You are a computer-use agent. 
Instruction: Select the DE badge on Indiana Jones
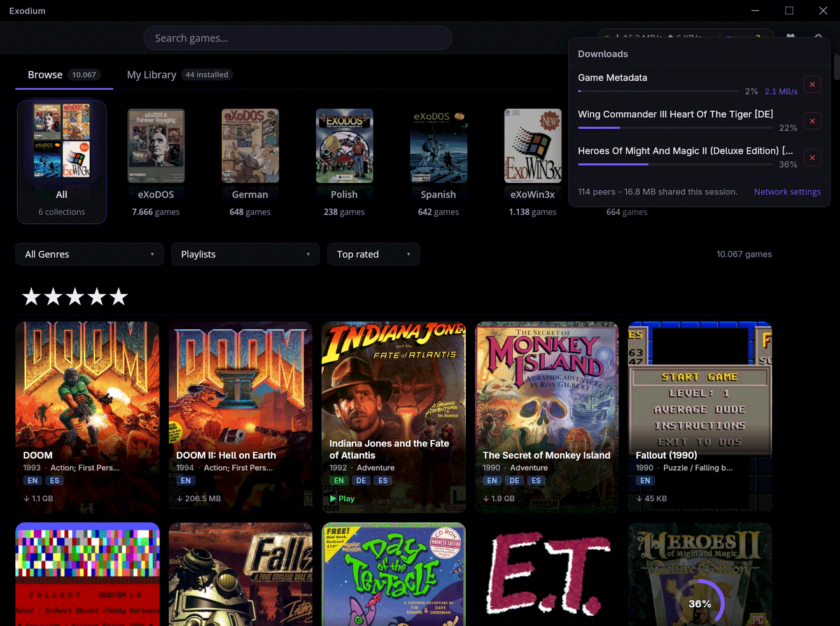click(361, 481)
